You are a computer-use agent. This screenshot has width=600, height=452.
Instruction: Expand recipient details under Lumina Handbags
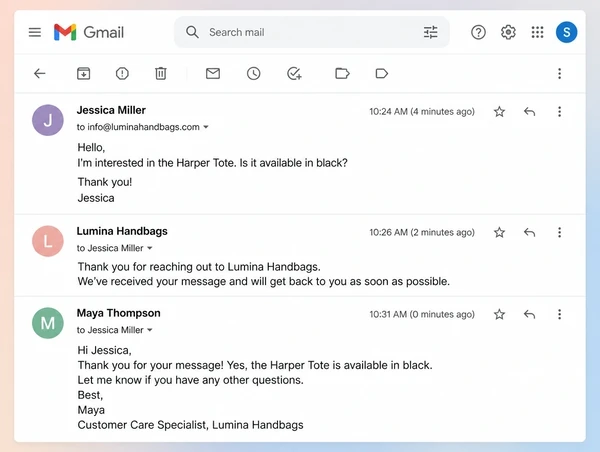150,248
